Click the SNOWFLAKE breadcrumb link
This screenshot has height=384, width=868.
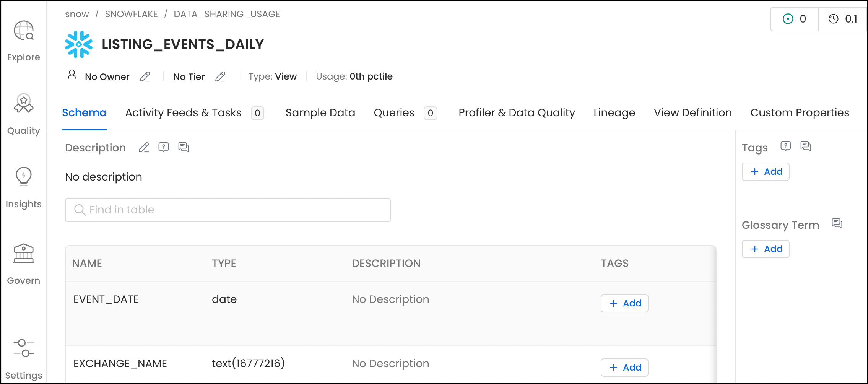(131, 14)
